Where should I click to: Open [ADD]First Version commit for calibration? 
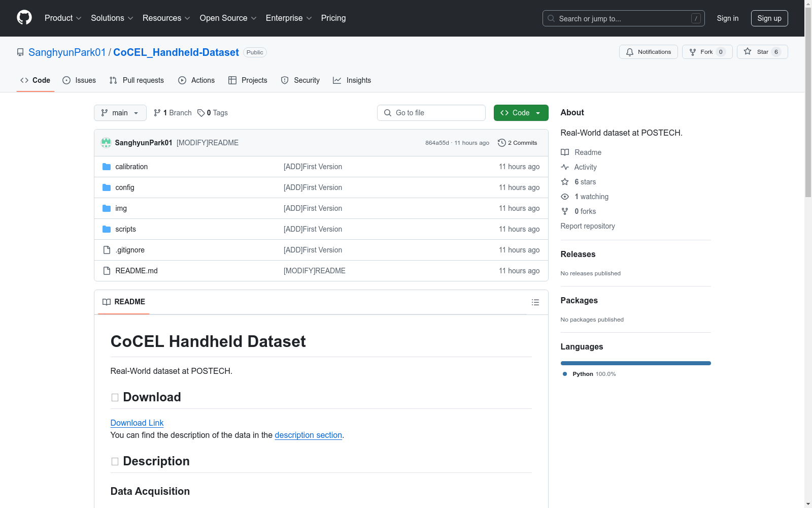(313, 167)
